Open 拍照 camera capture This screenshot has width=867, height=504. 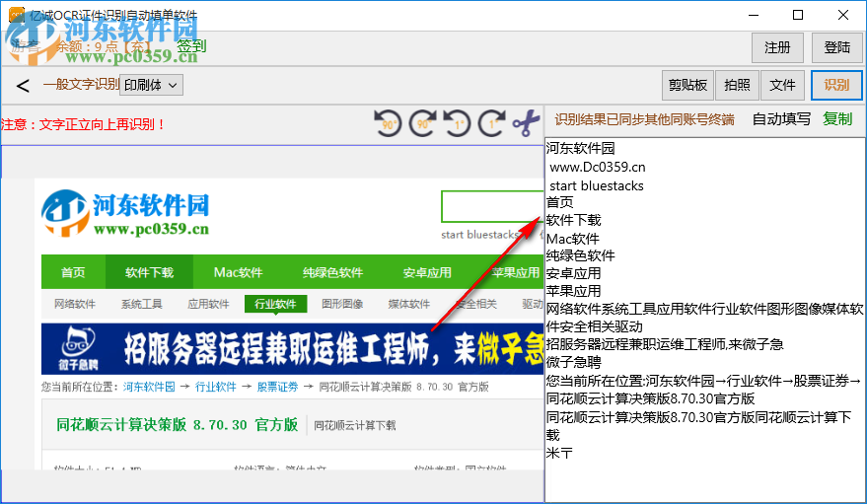737,85
